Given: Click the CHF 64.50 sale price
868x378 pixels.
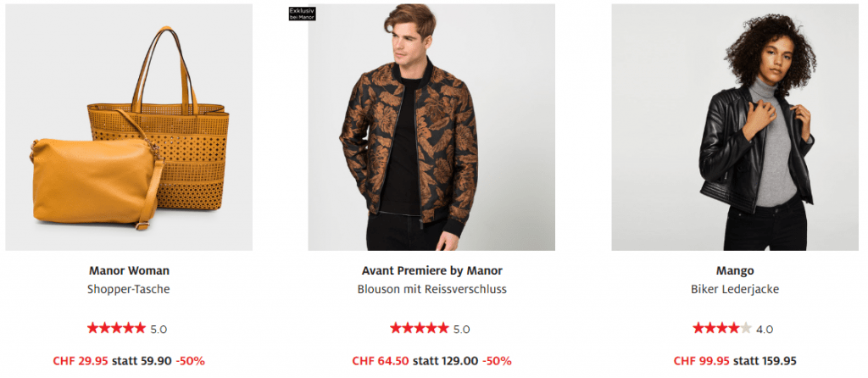Looking at the screenshot, I should [382, 360].
